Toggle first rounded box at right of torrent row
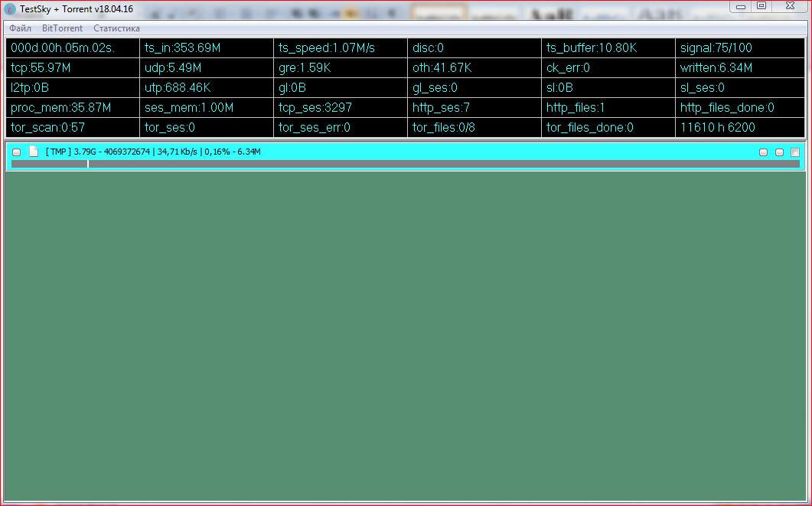Screen dimensions: 812x506 (x=763, y=152)
